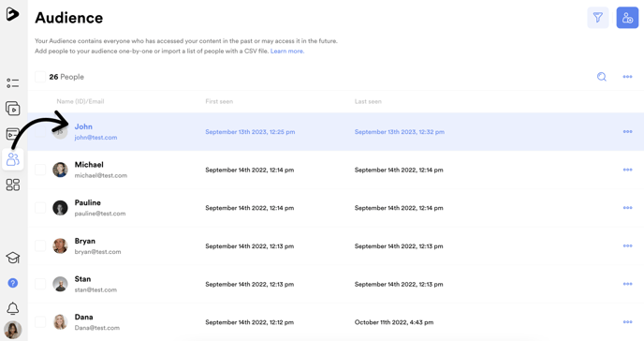The height and width of the screenshot is (341, 644).
Task: Open the apps grid sidebar icon
Action: tap(13, 185)
